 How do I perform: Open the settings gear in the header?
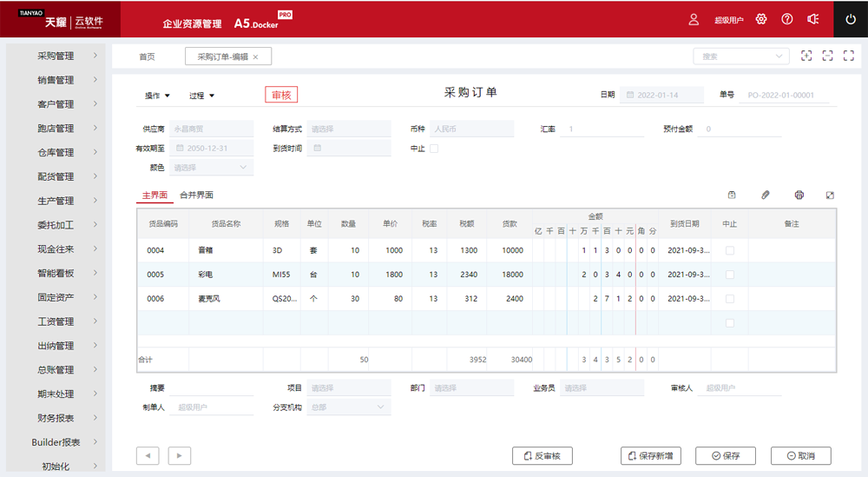[761, 19]
